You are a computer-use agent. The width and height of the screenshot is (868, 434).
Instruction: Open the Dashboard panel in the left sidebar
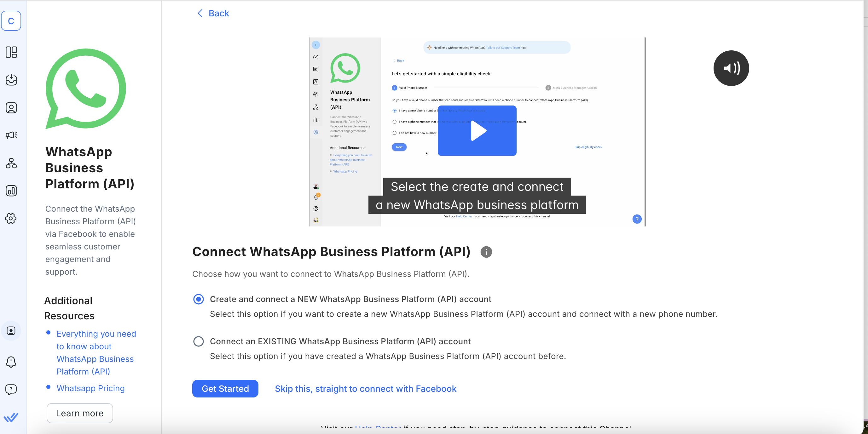point(11,52)
